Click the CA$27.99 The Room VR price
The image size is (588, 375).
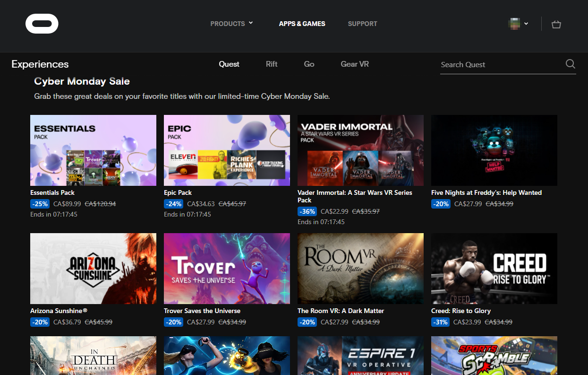334,322
